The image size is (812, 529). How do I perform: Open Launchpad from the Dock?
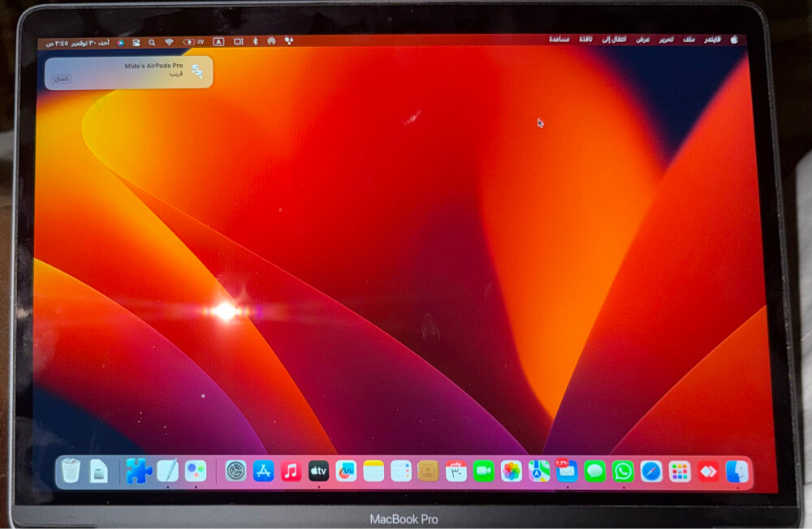[680, 471]
